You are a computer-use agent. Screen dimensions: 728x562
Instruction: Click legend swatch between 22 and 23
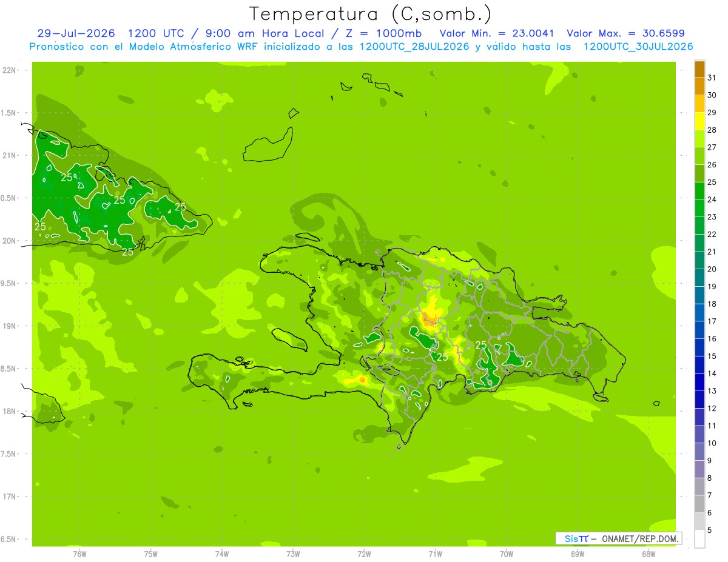tap(699, 226)
